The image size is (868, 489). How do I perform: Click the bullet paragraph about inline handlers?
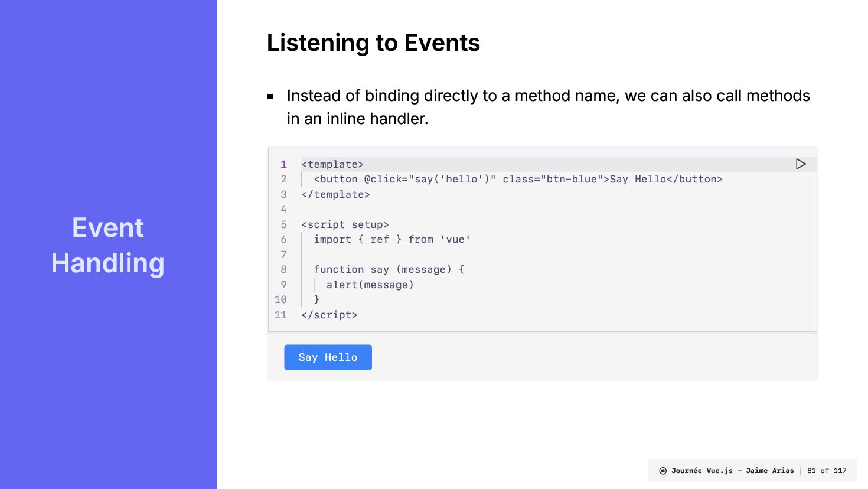[548, 107]
